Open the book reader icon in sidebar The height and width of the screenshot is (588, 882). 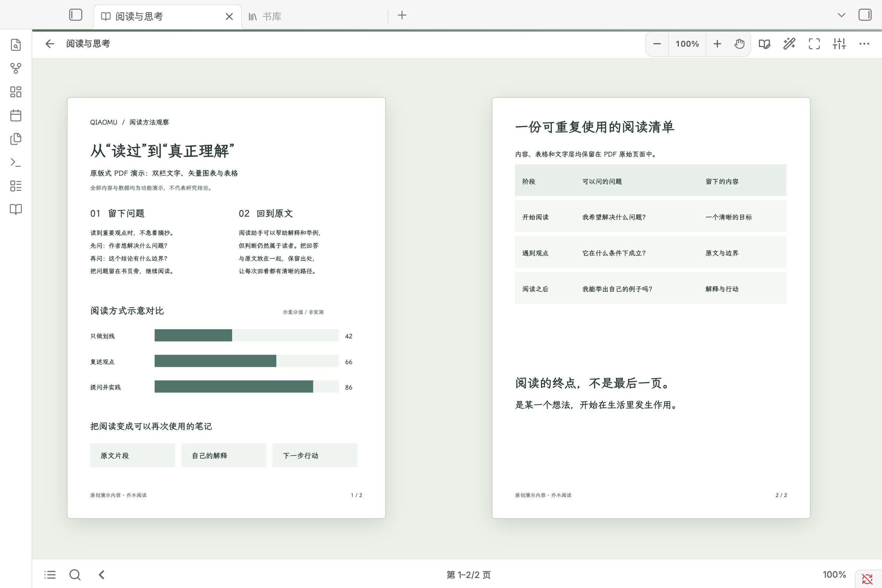[x=16, y=209]
